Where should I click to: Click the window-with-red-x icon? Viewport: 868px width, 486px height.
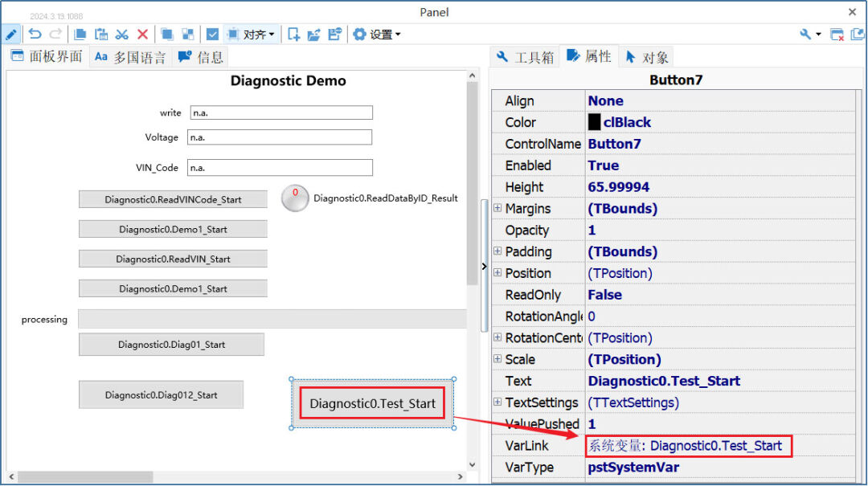coord(837,35)
